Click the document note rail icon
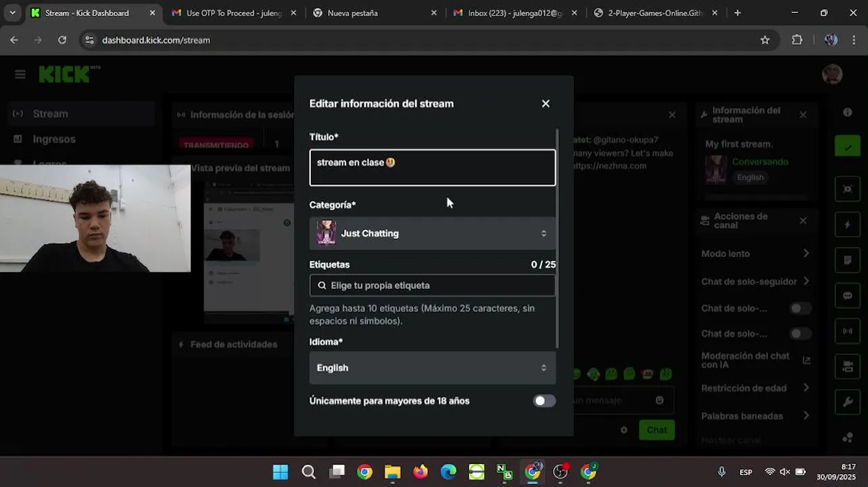The image size is (868, 487). [848, 260]
